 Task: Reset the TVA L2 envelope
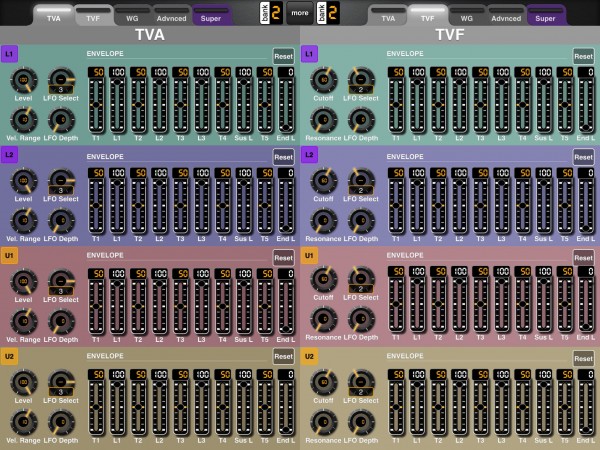(284, 157)
